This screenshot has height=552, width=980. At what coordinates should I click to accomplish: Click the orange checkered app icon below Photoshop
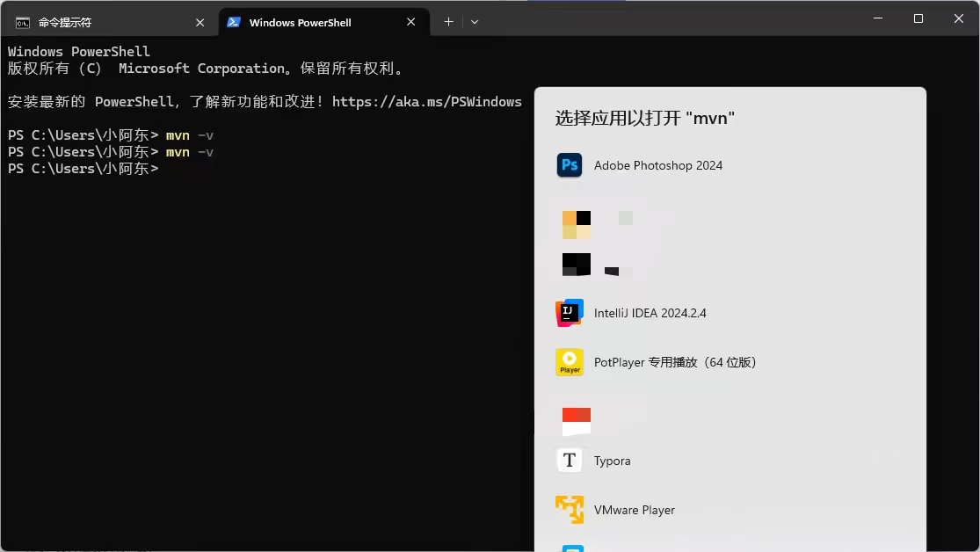(577, 224)
